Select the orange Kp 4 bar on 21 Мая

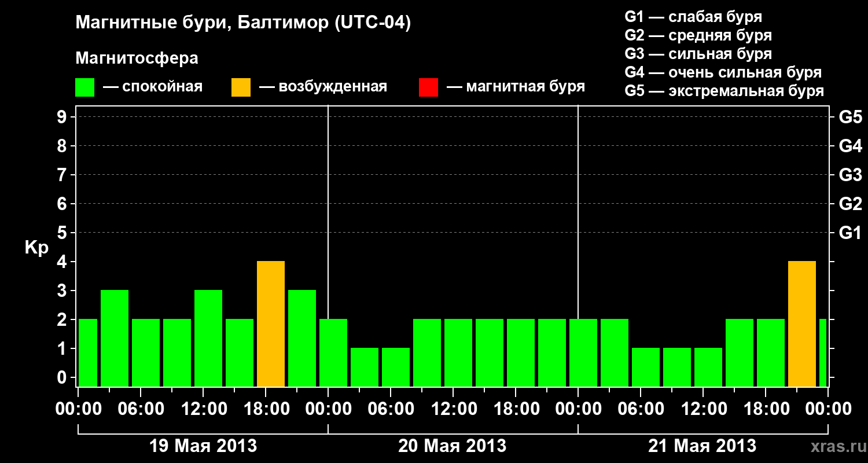(802, 324)
